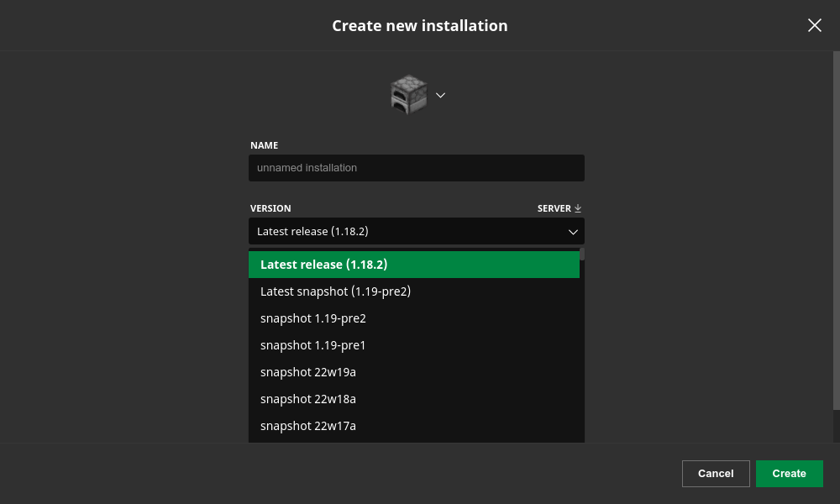Image resolution: width=840 pixels, height=504 pixels.
Task: Click the green Create button
Action: click(789, 474)
